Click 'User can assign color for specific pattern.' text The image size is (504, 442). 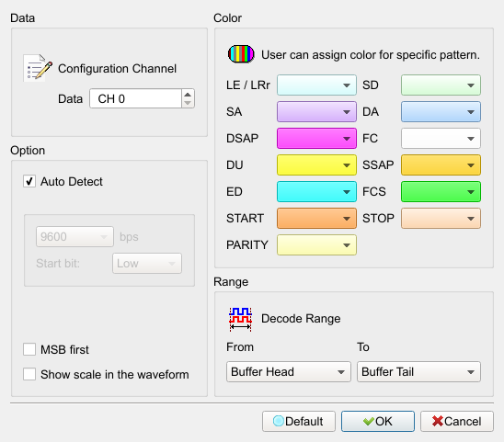click(x=371, y=55)
